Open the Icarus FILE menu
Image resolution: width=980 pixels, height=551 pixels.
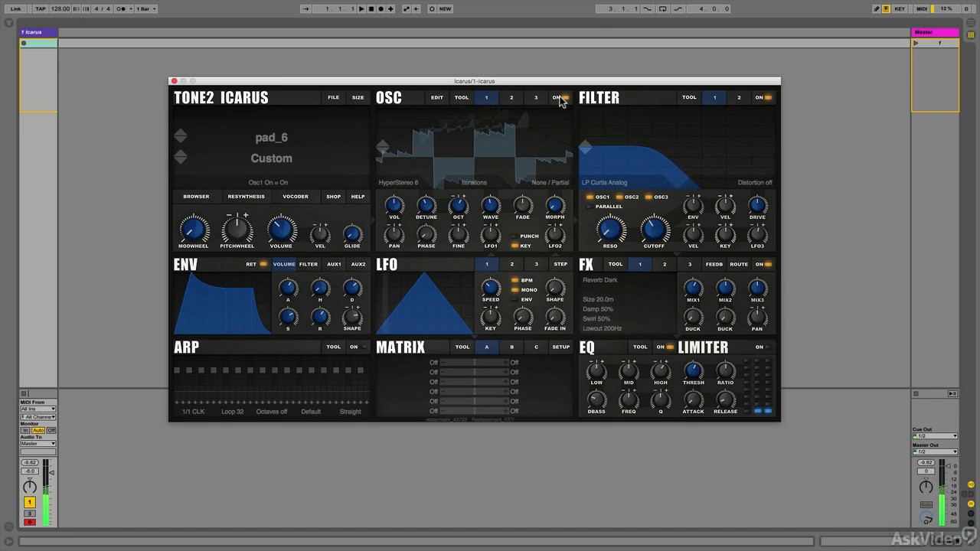[333, 97]
